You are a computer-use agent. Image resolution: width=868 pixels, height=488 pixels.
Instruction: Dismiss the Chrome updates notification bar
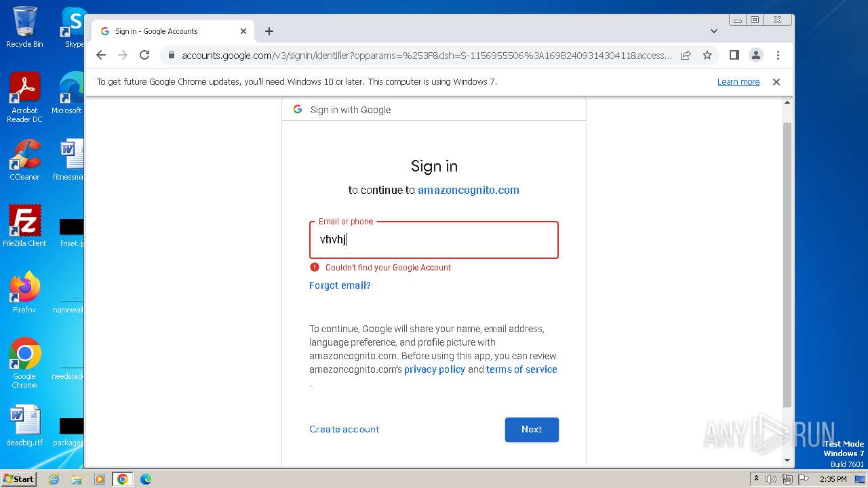click(776, 82)
